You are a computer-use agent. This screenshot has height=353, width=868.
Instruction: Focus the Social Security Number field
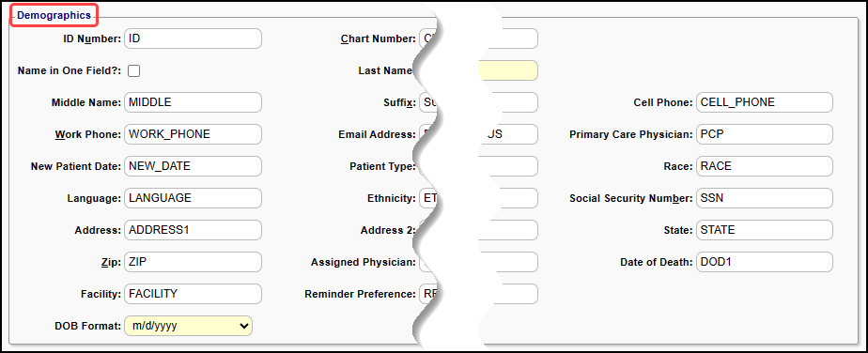[765, 198]
